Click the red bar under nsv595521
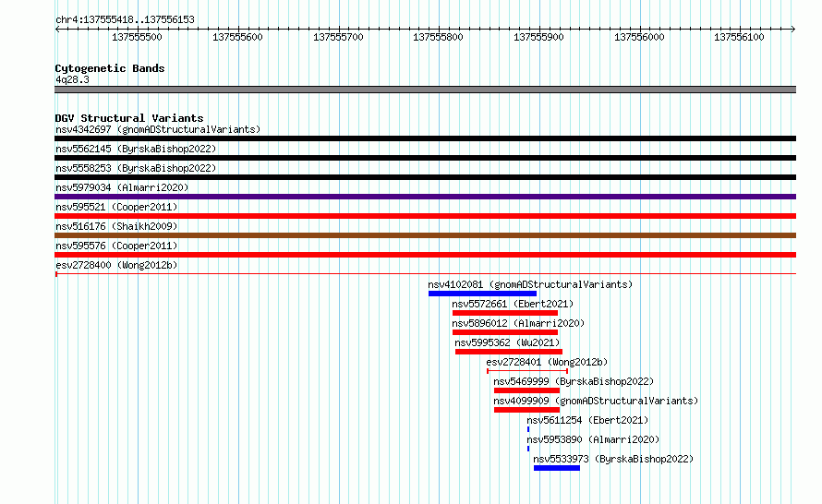 point(425,216)
